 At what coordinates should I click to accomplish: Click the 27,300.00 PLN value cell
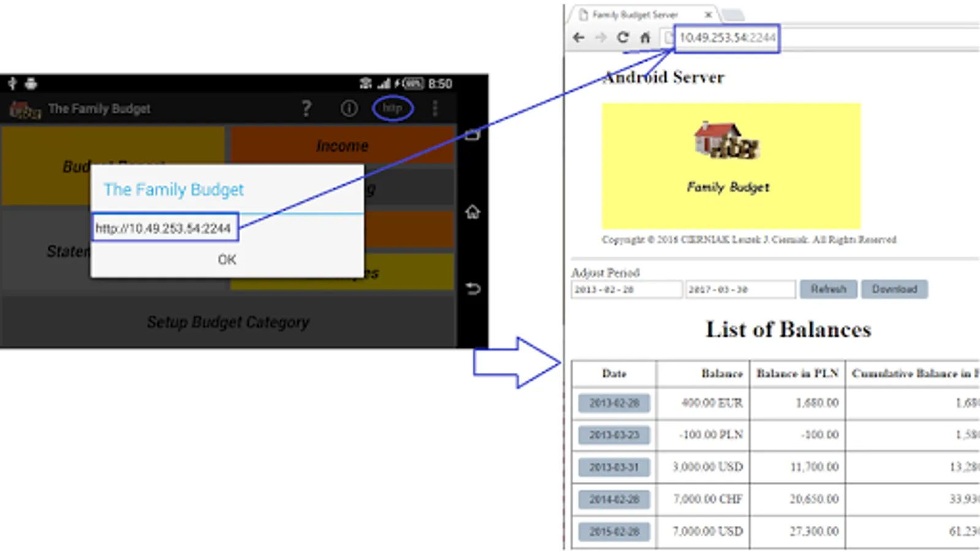tap(797, 531)
